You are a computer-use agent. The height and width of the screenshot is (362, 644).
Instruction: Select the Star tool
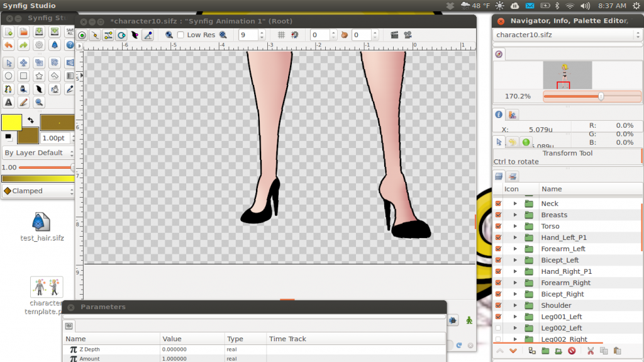pyautogui.click(x=39, y=76)
